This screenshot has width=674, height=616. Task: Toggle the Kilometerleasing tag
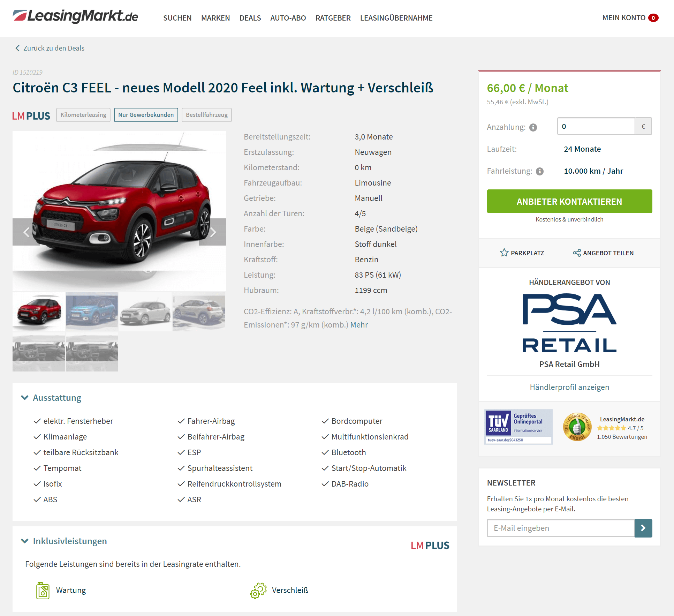point(83,115)
